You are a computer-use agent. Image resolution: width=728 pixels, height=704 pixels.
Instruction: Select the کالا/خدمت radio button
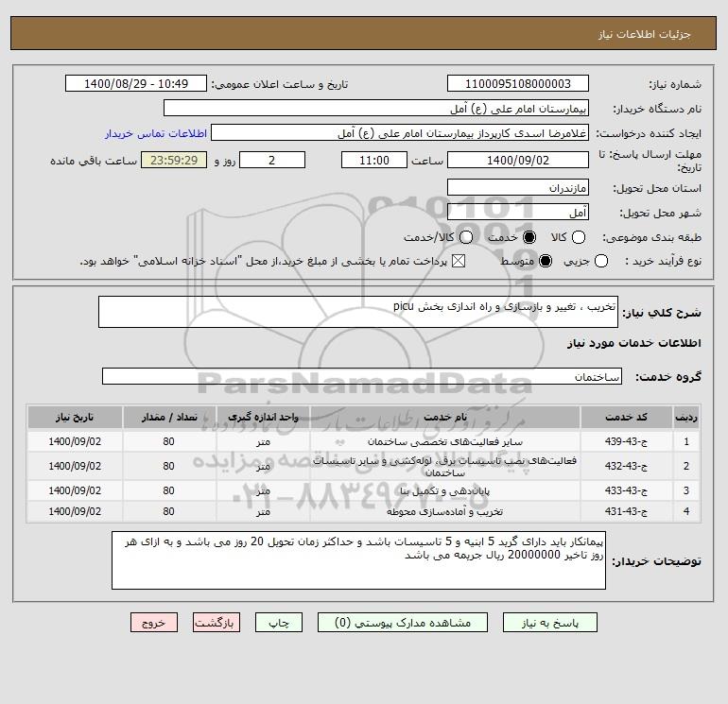coord(466,237)
